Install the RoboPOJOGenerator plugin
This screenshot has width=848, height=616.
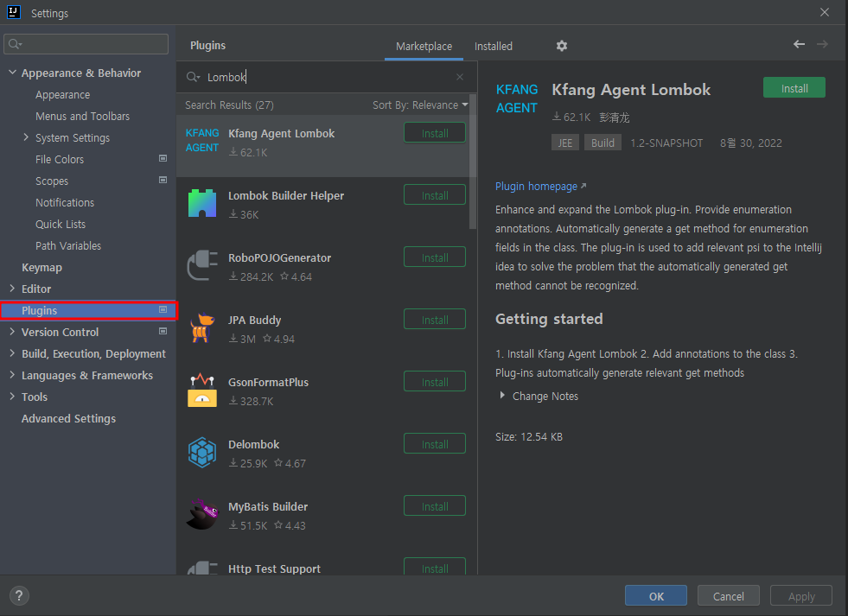tap(435, 257)
